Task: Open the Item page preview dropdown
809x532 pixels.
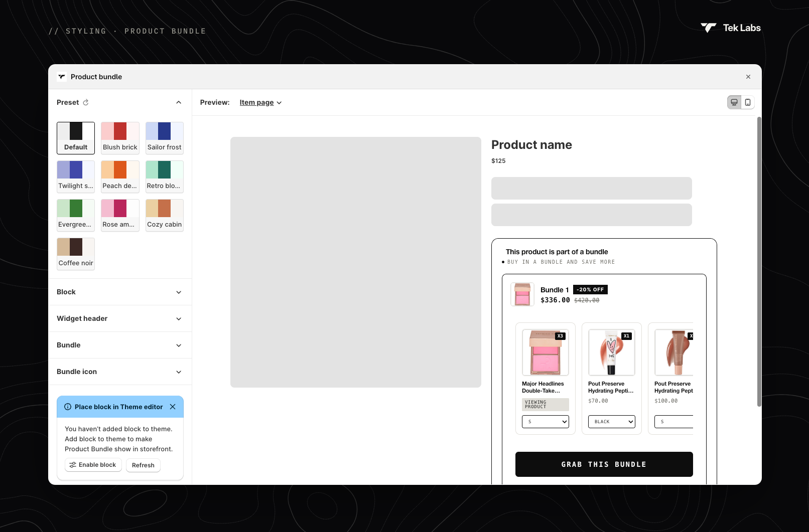Action: pyautogui.click(x=260, y=102)
